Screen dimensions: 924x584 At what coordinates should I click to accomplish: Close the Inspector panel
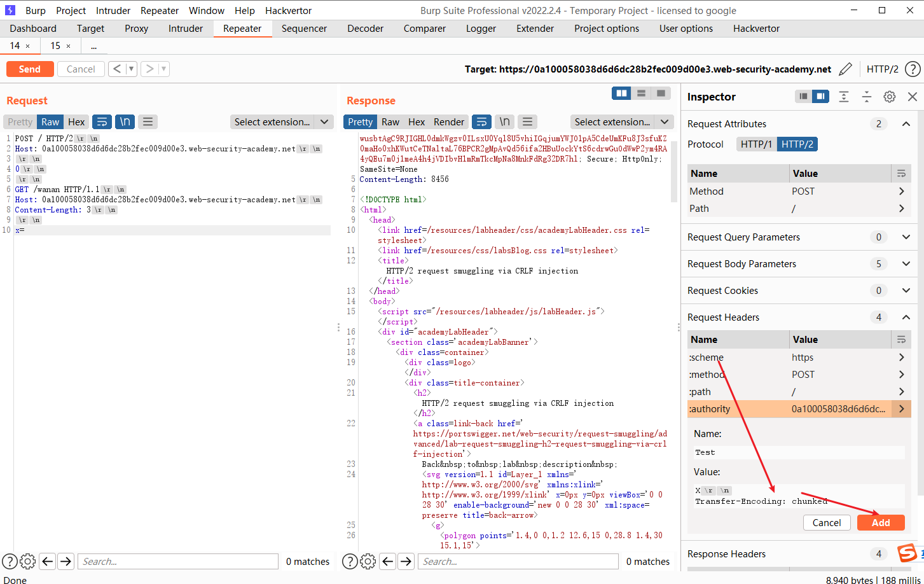click(913, 97)
